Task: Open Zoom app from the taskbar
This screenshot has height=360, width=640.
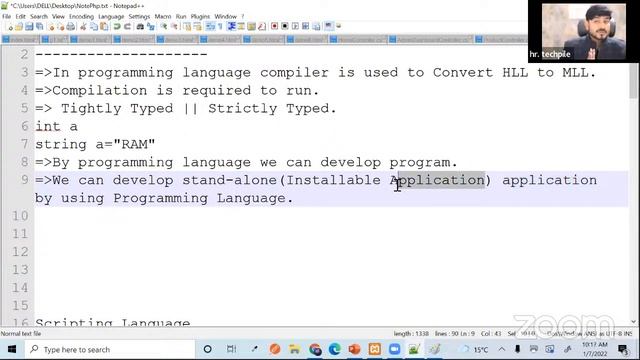Action: tap(394, 349)
